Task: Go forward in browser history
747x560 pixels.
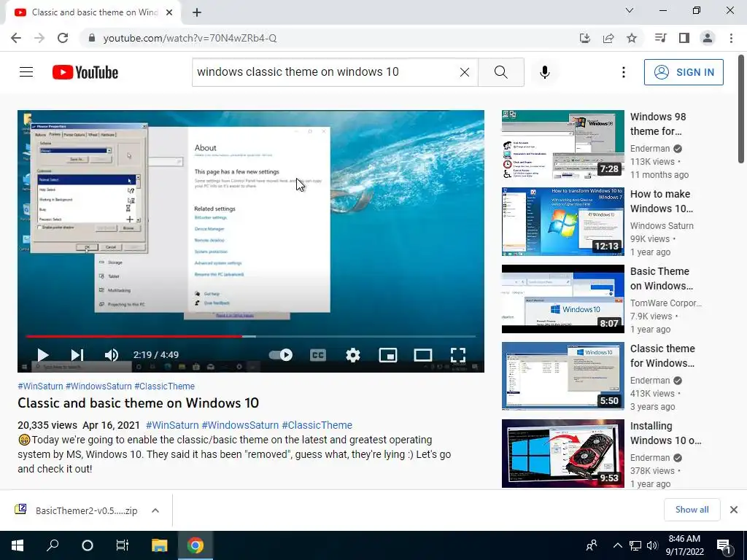Action: [x=39, y=38]
